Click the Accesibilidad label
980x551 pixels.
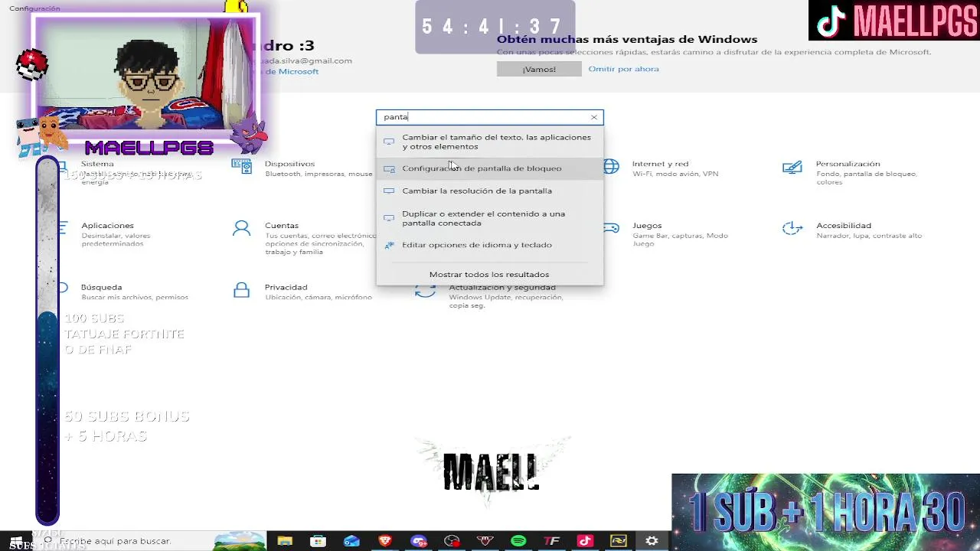(844, 226)
